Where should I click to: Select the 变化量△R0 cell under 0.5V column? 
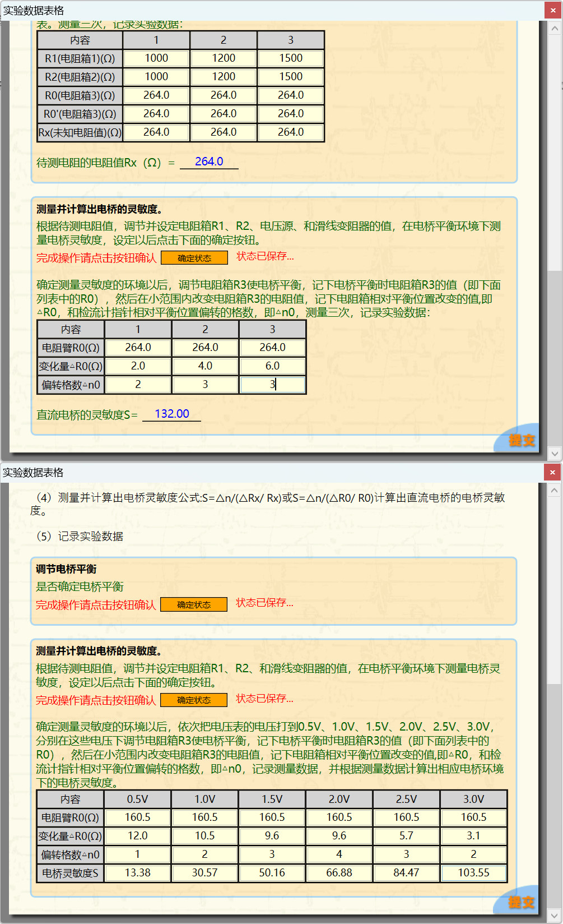tap(137, 836)
